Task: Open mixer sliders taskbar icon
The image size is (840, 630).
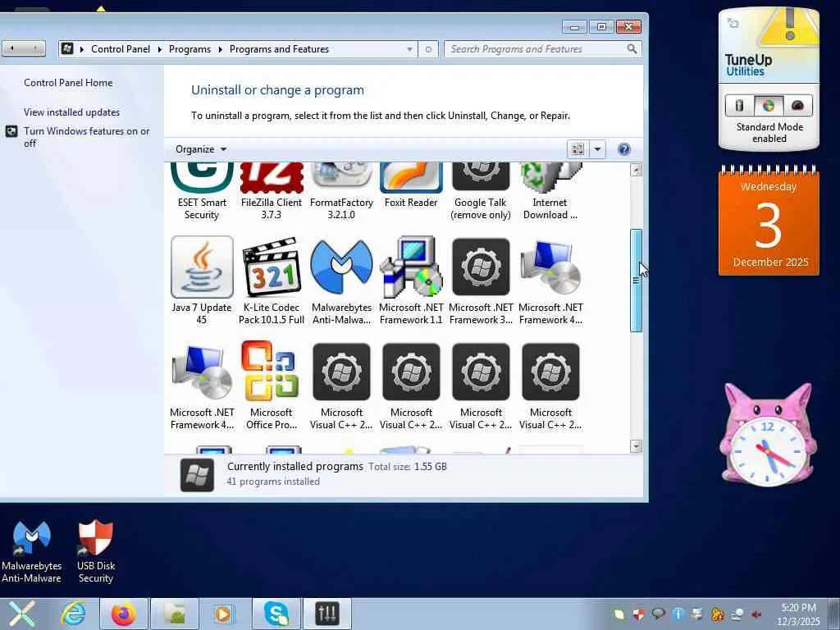Action: (327, 614)
